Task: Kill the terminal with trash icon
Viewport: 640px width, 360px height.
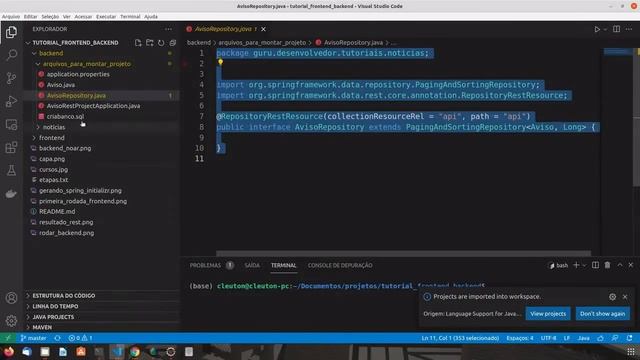Action: [607, 265]
